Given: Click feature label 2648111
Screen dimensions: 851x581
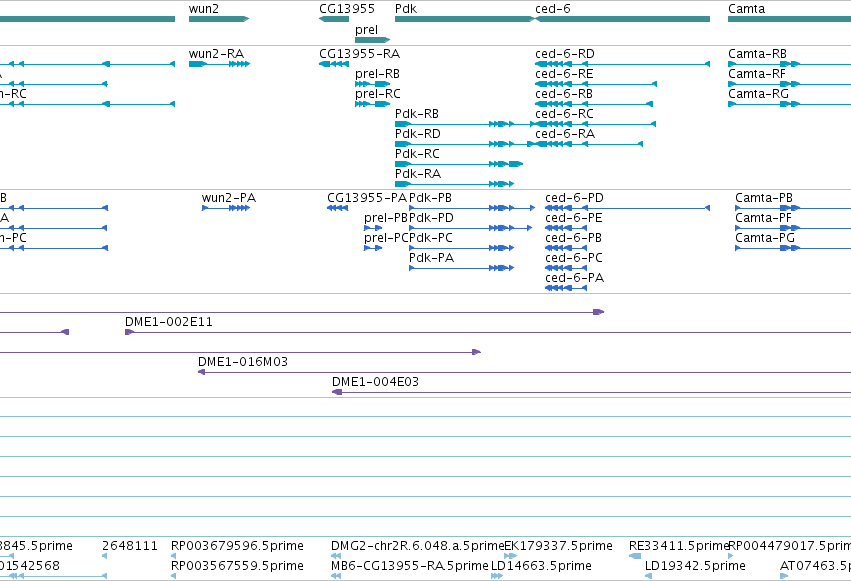Looking at the screenshot, I should coord(130,546).
